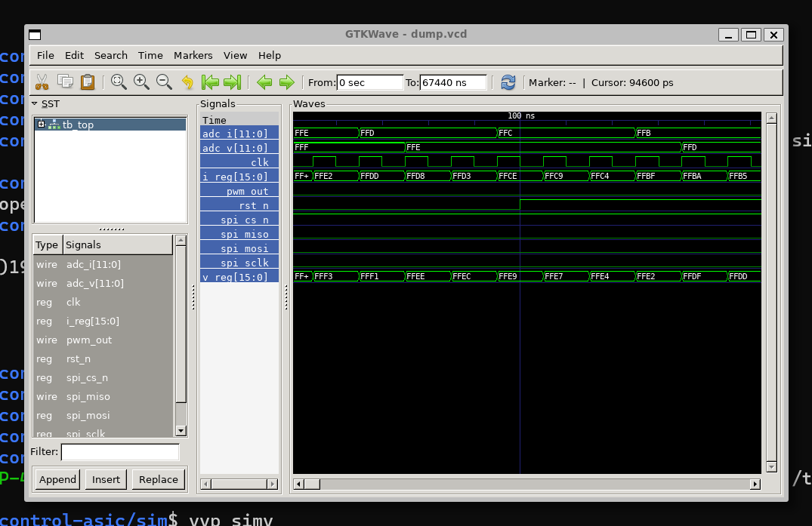Open the Search menu
The height and width of the screenshot is (526, 812).
(110, 55)
